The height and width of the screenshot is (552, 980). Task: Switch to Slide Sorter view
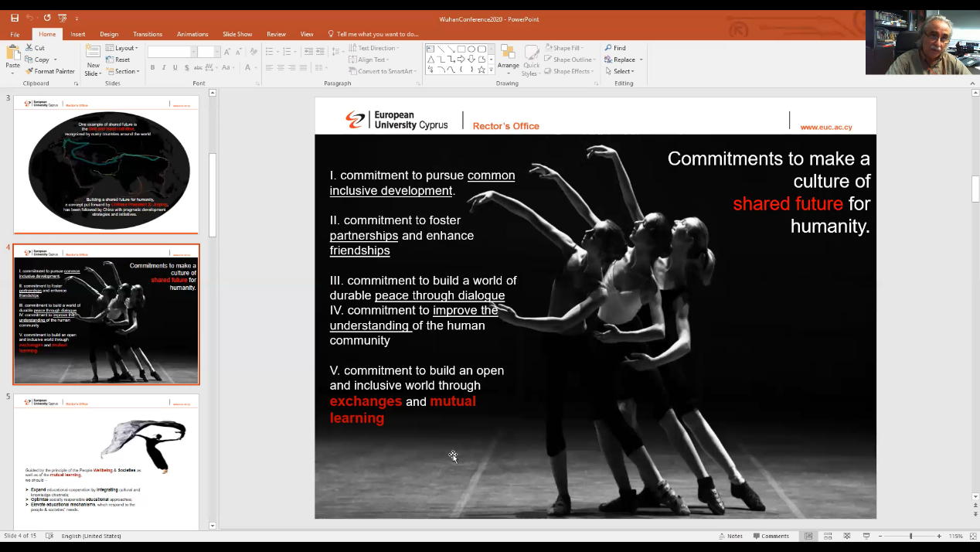(x=827, y=536)
